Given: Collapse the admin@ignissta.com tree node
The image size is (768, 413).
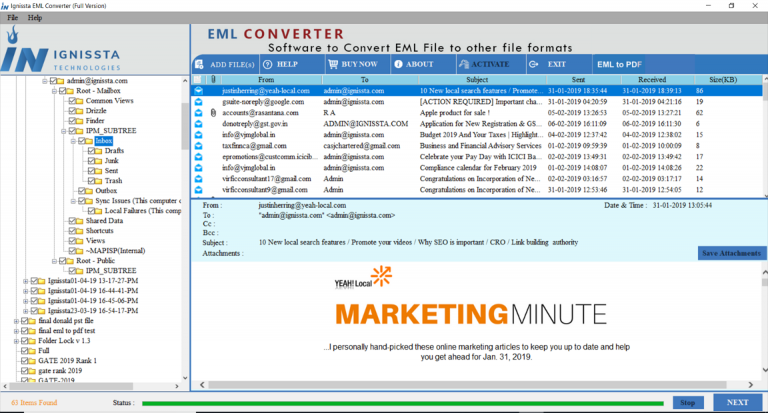Looking at the screenshot, I should click(x=45, y=81).
